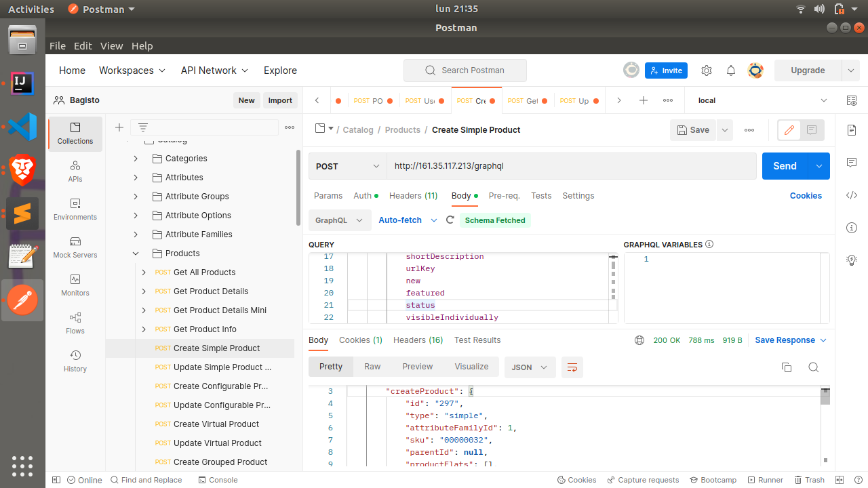The height and width of the screenshot is (488, 868).
Task: Click the request URL field
Action: coord(572,166)
